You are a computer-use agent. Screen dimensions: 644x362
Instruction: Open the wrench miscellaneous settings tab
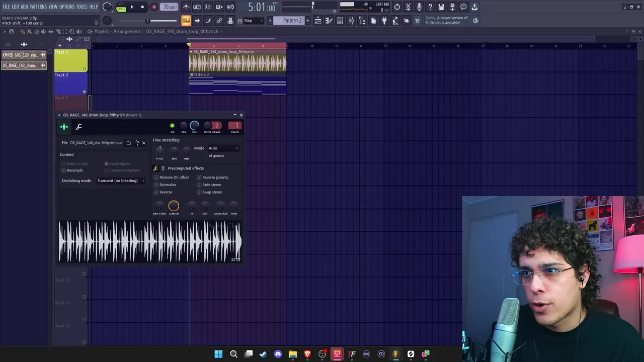click(78, 127)
